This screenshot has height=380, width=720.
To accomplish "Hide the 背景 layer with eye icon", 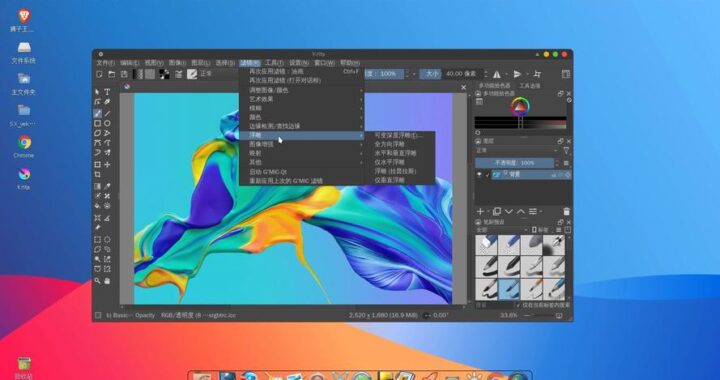I will (479, 175).
